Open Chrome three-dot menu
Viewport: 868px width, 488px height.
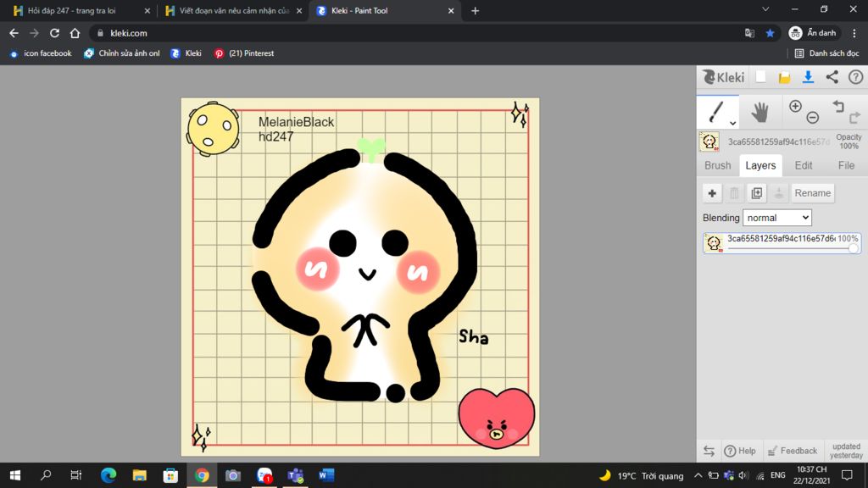pos(854,33)
